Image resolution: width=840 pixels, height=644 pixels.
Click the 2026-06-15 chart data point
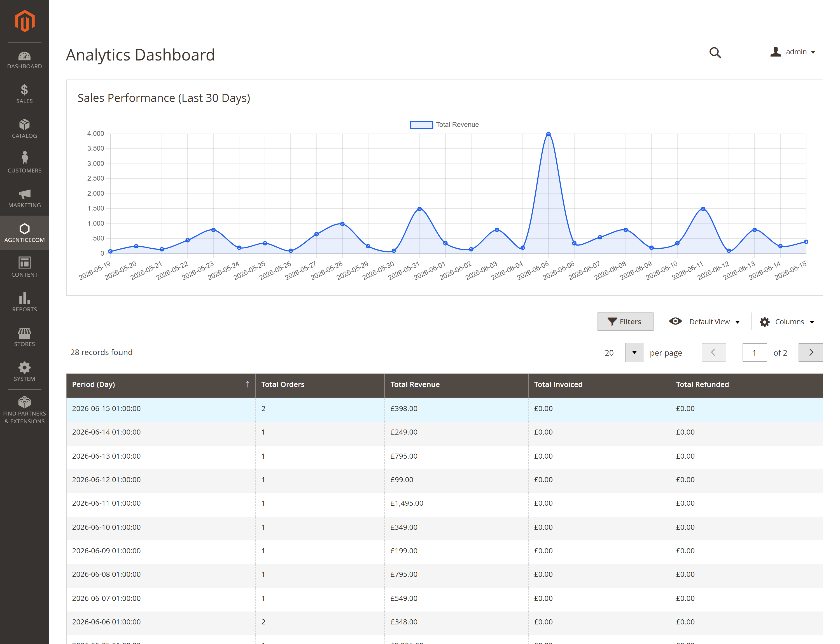coord(806,242)
